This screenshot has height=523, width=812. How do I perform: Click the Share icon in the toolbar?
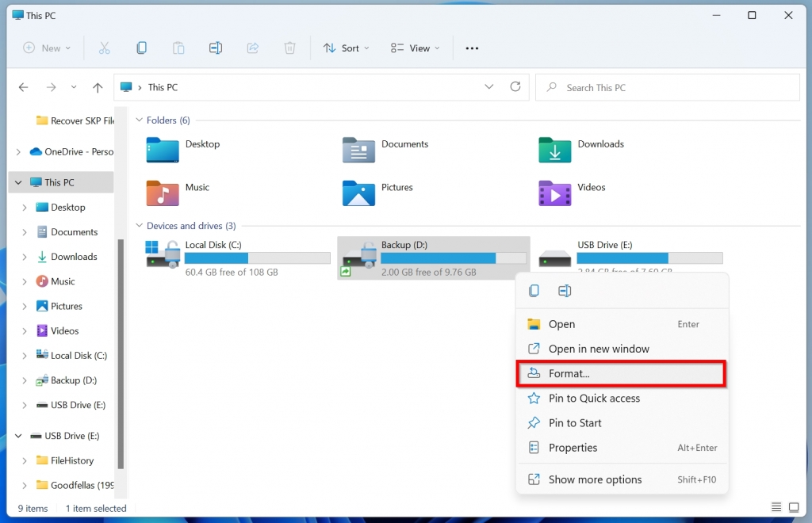click(252, 48)
